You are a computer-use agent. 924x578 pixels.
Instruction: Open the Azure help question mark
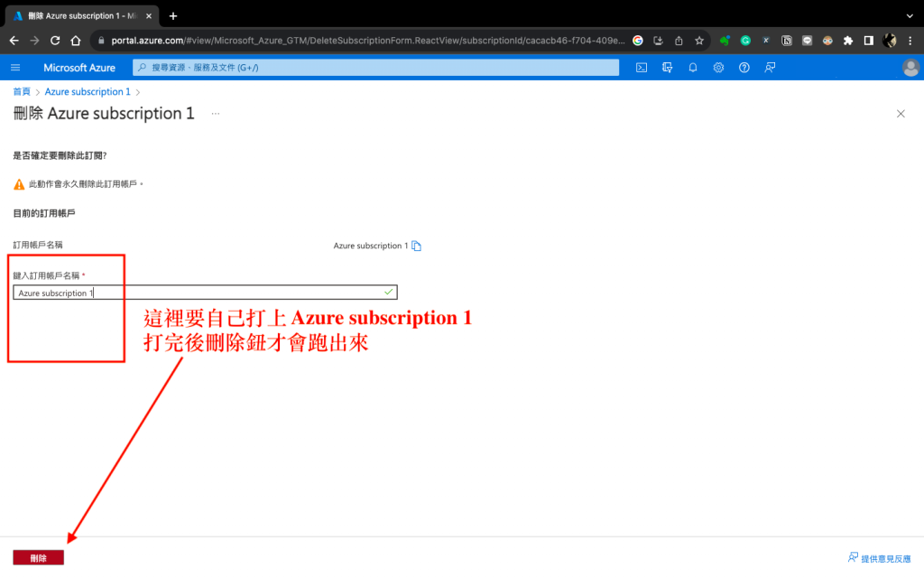click(744, 68)
